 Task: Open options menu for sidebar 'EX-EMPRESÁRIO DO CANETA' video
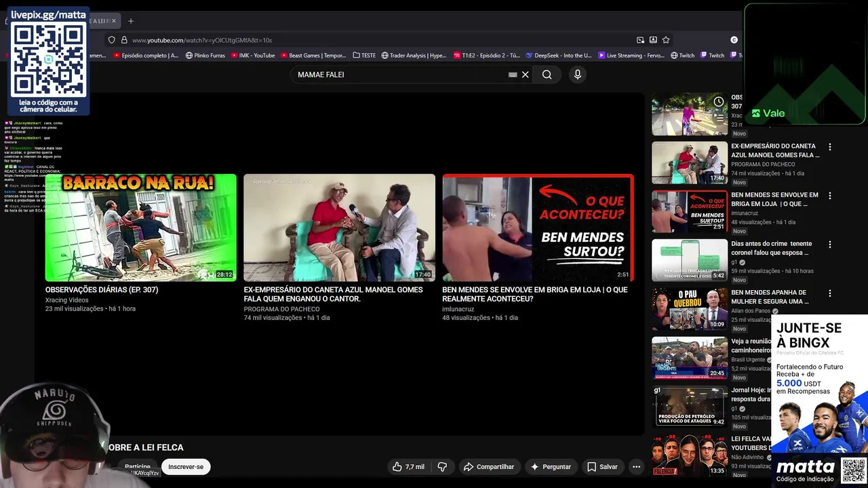(x=829, y=146)
